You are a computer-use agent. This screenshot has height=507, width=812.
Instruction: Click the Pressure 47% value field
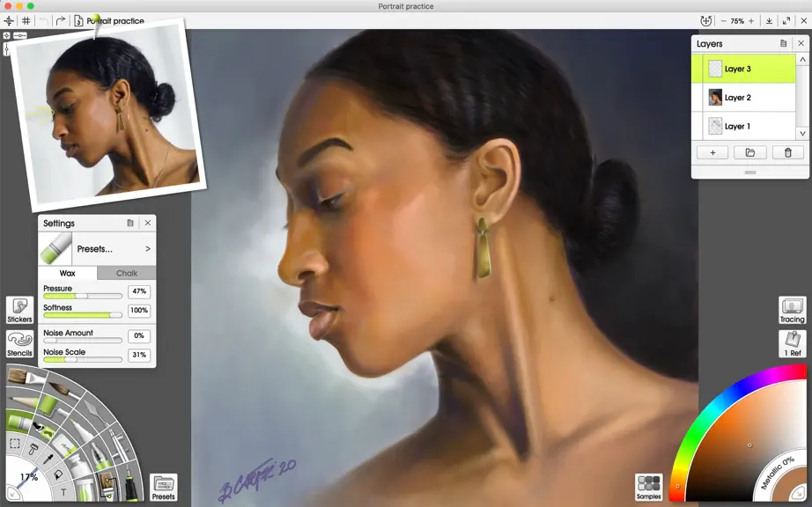coord(139,291)
